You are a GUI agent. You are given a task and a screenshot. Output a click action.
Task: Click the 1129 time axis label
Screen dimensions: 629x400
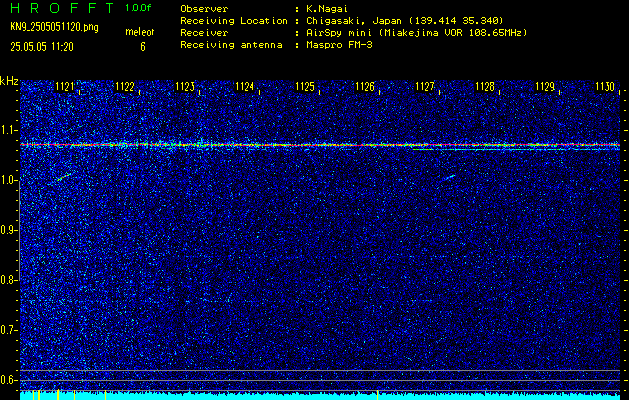(x=545, y=87)
